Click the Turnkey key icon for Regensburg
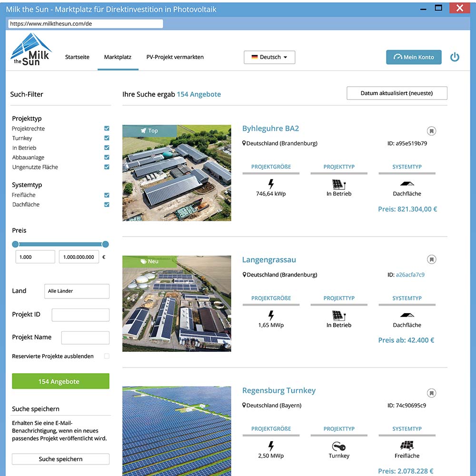 point(339,446)
